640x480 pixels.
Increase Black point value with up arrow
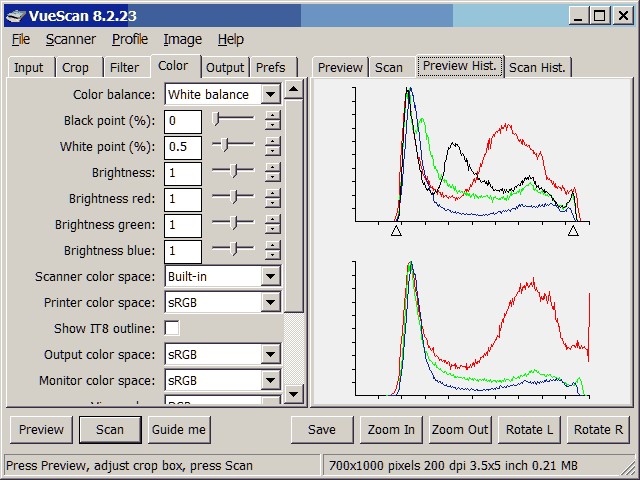[272, 116]
